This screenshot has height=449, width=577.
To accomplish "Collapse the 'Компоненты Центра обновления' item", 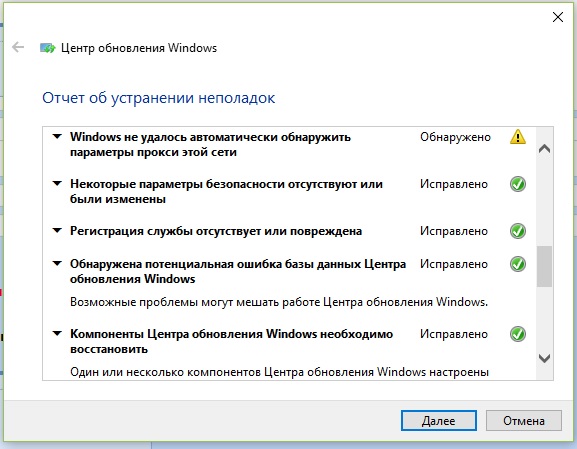I will pos(57,334).
